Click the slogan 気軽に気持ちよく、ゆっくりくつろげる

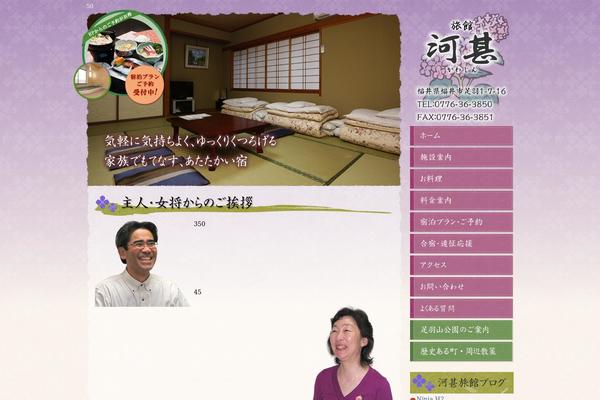[x=191, y=141]
